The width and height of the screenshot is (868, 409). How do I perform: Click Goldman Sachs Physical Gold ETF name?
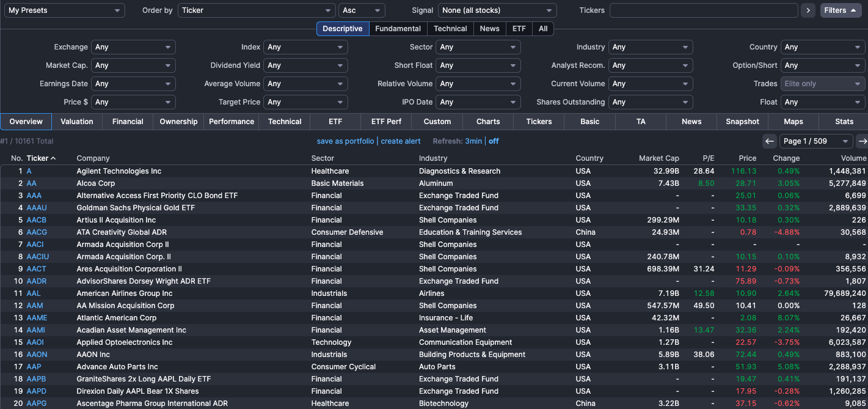coord(136,208)
